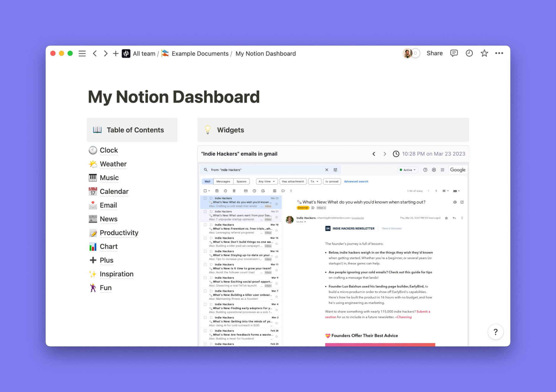Select the Mail tab in Gmail search

[x=207, y=181]
